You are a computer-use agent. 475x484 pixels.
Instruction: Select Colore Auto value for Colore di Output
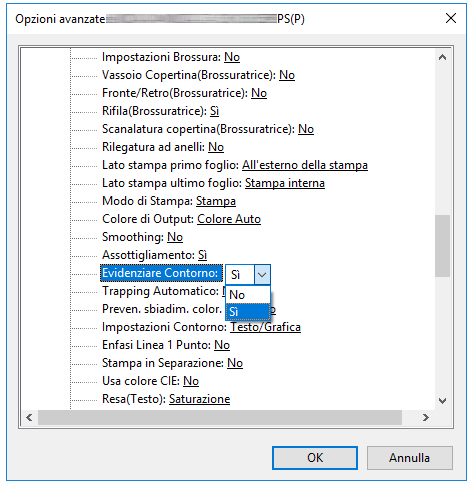coord(229,219)
